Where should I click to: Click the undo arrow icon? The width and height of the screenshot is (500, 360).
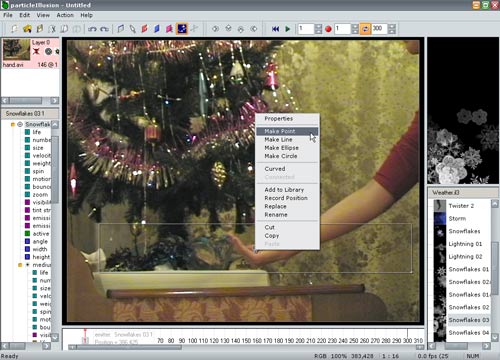pyautogui.click(x=92, y=29)
